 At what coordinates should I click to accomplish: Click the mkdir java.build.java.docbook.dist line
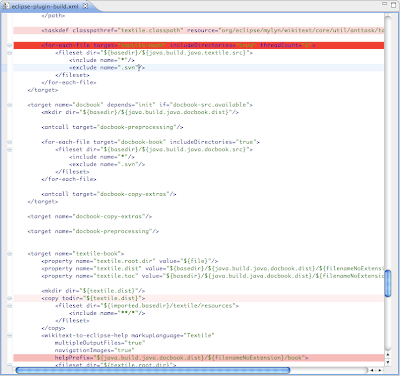click(x=140, y=112)
